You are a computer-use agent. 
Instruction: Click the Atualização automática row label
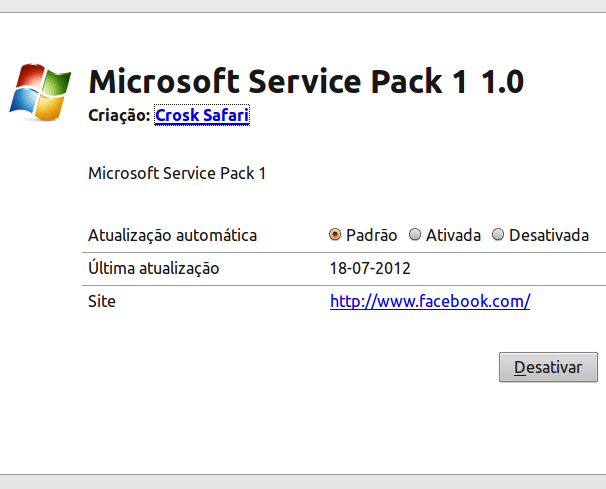tap(172, 236)
